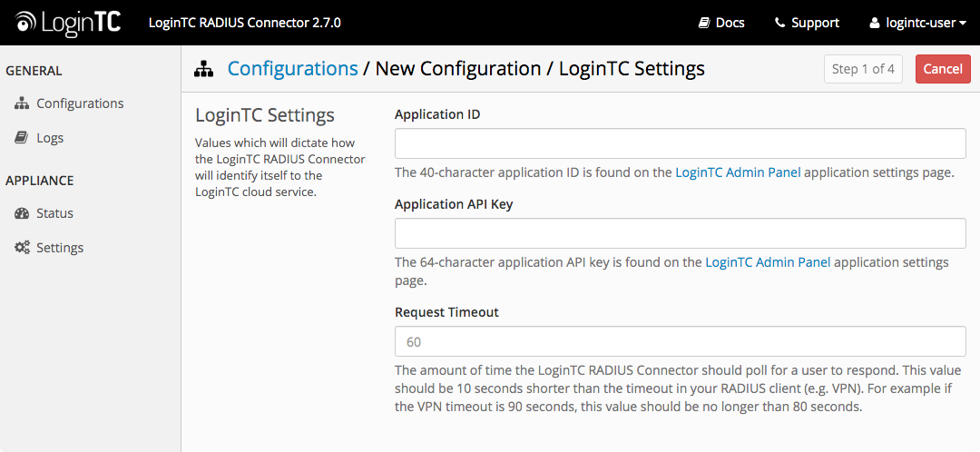Cancel the new configuration
Image resolution: width=980 pixels, height=452 pixels.
click(x=943, y=69)
